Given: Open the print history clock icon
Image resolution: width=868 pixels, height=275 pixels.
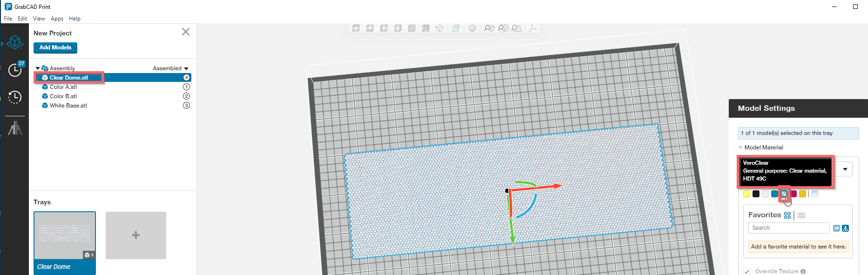Looking at the screenshot, I should pos(15,97).
